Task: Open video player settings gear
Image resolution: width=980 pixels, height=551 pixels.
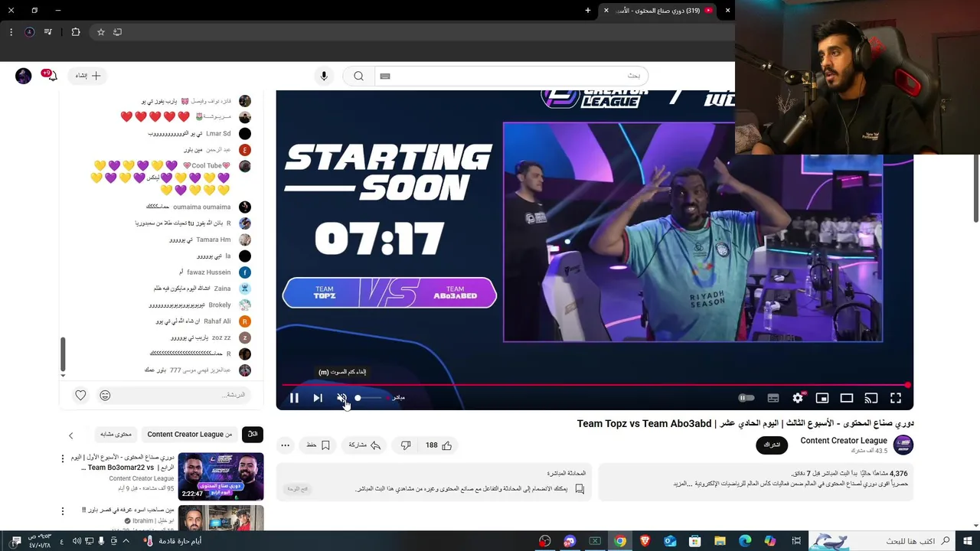Action: point(798,398)
